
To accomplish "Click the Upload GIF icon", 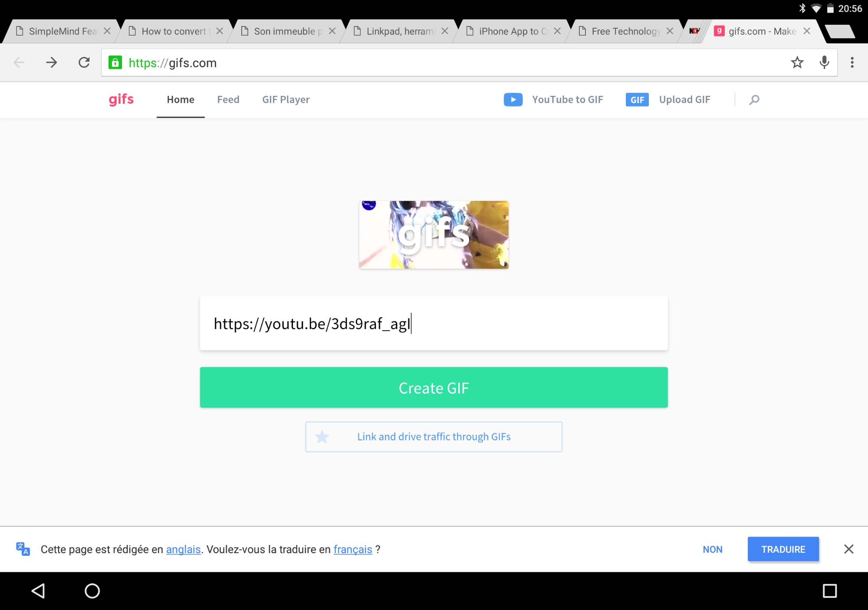I will pyautogui.click(x=636, y=99).
